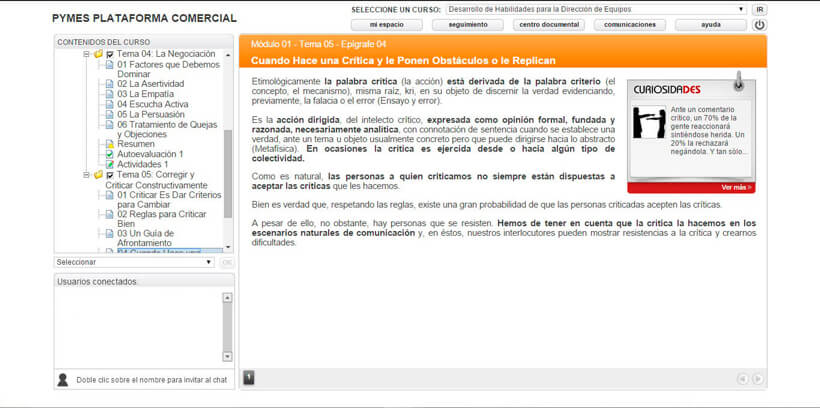The height and width of the screenshot is (408, 820).
Task: Click the Resumen warning page icon
Action: pos(109,144)
